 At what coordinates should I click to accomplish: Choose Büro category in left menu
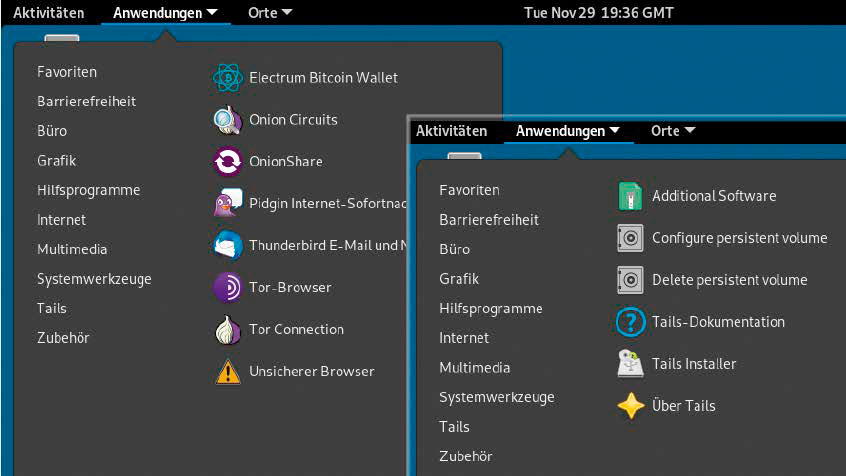tap(52, 131)
